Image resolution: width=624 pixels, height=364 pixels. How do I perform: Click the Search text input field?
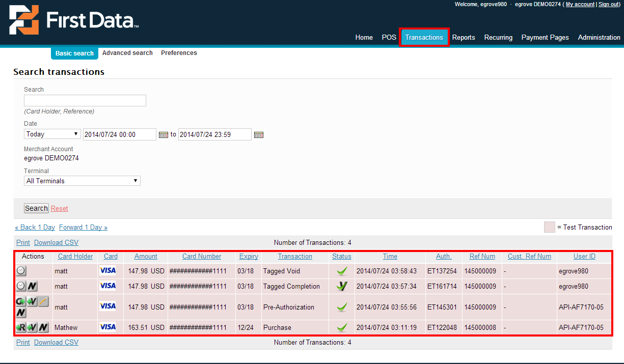click(x=85, y=101)
